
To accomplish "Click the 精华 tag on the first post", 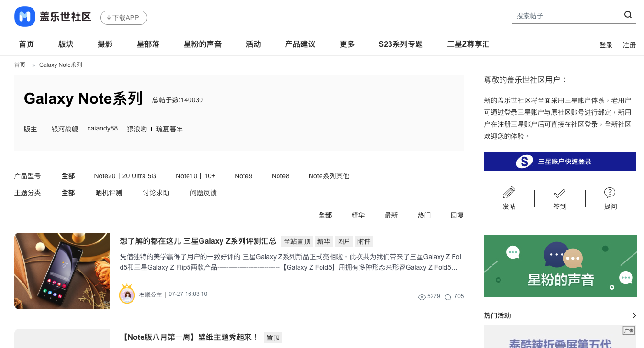I will [324, 241].
